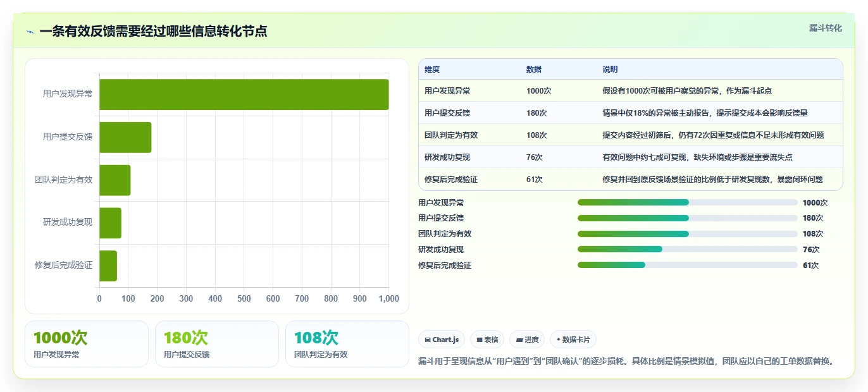The height and width of the screenshot is (392, 868).
Task: Click the 1000次 data card
Action: click(x=87, y=344)
